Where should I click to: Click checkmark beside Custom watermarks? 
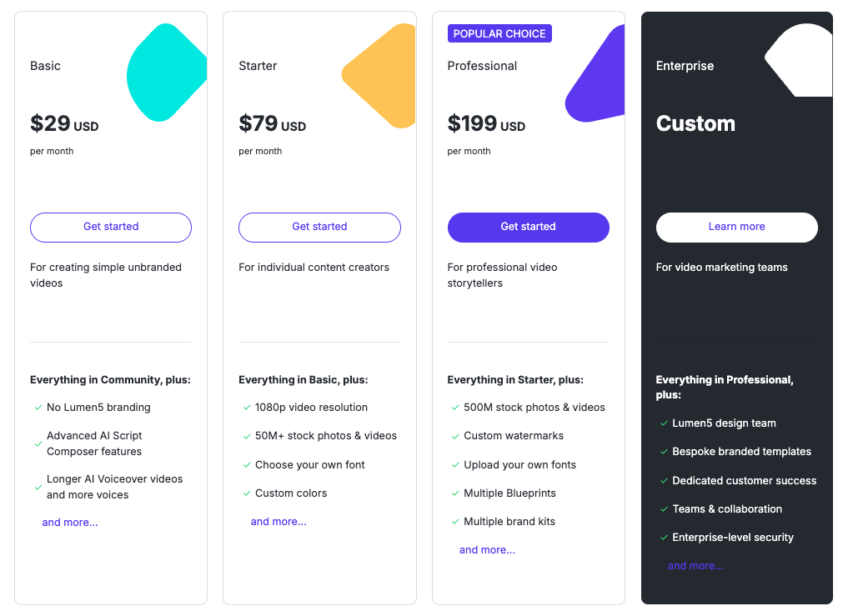coord(455,437)
